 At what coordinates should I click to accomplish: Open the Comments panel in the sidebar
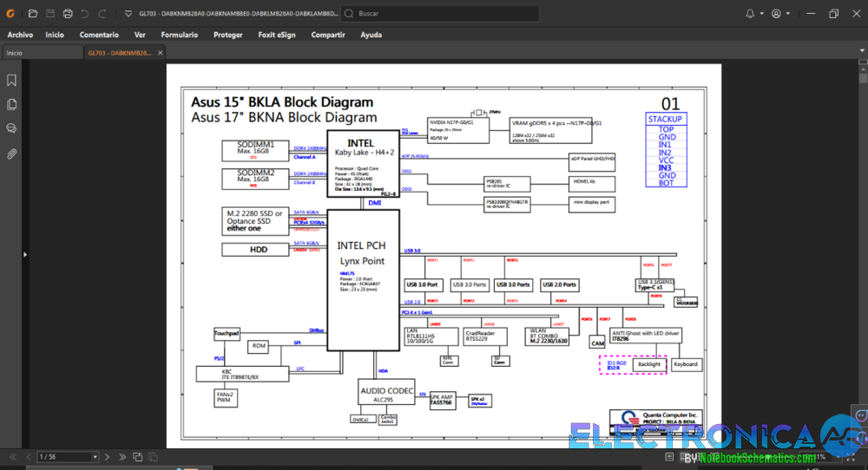point(12,128)
